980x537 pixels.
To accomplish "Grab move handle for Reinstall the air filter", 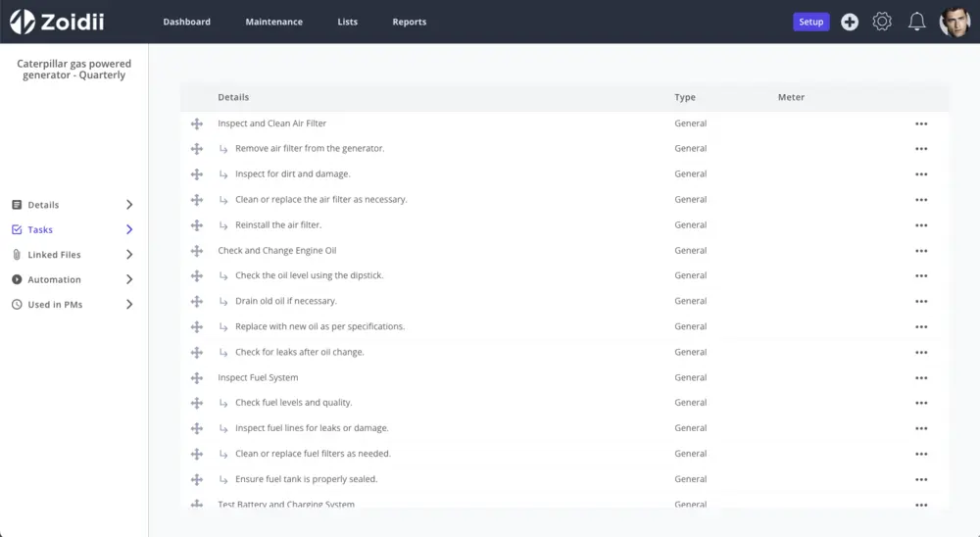I will tap(197, 225).
